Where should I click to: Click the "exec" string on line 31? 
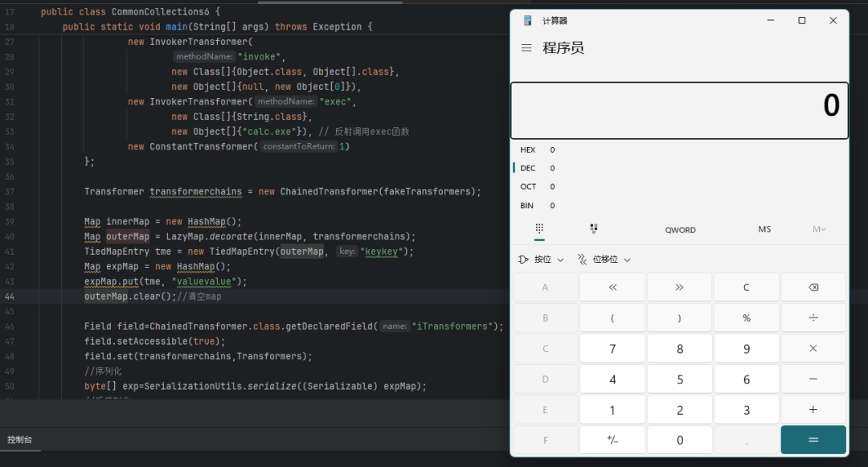coord(335,102)
